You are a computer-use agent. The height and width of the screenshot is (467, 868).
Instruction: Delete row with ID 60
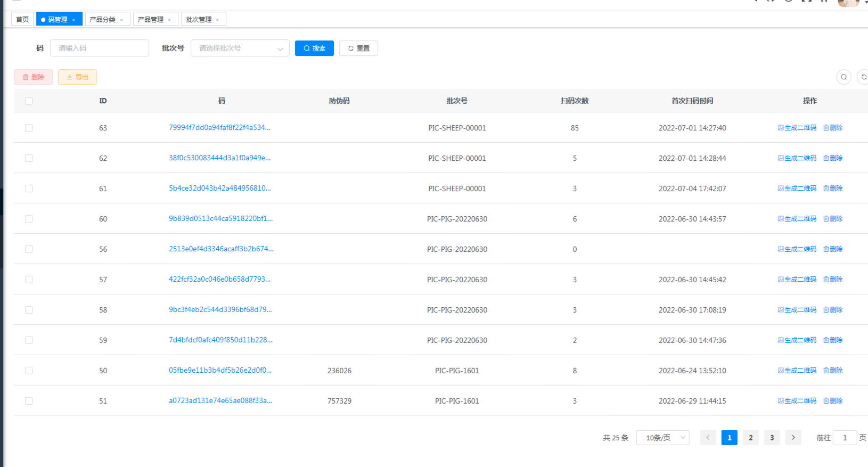833,219
